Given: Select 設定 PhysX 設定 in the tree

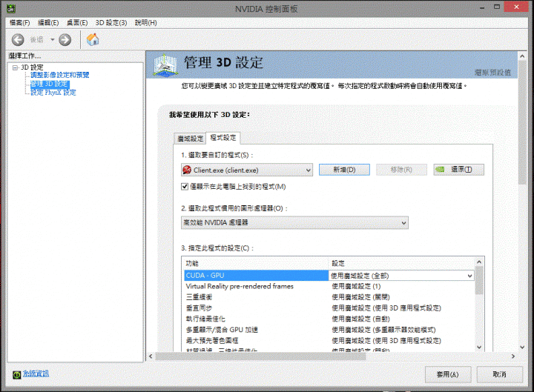Looking at the screenshot, I should coord(53,92).
